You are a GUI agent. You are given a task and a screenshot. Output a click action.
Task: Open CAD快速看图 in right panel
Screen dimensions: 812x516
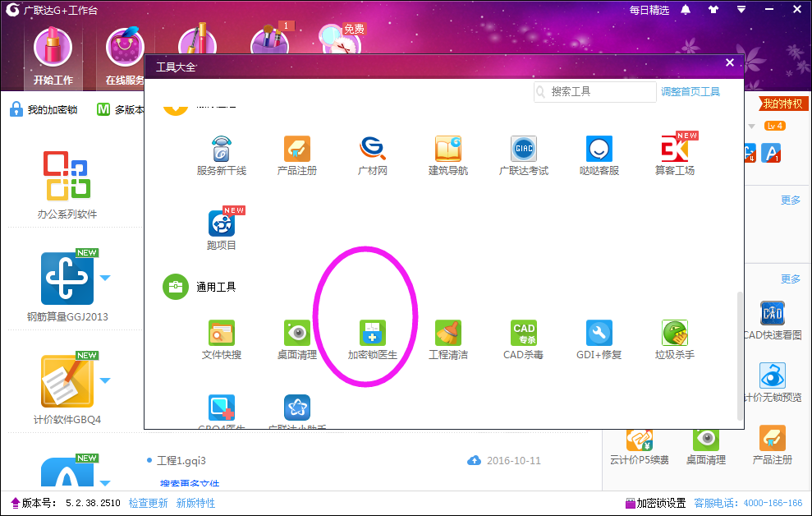772,320
